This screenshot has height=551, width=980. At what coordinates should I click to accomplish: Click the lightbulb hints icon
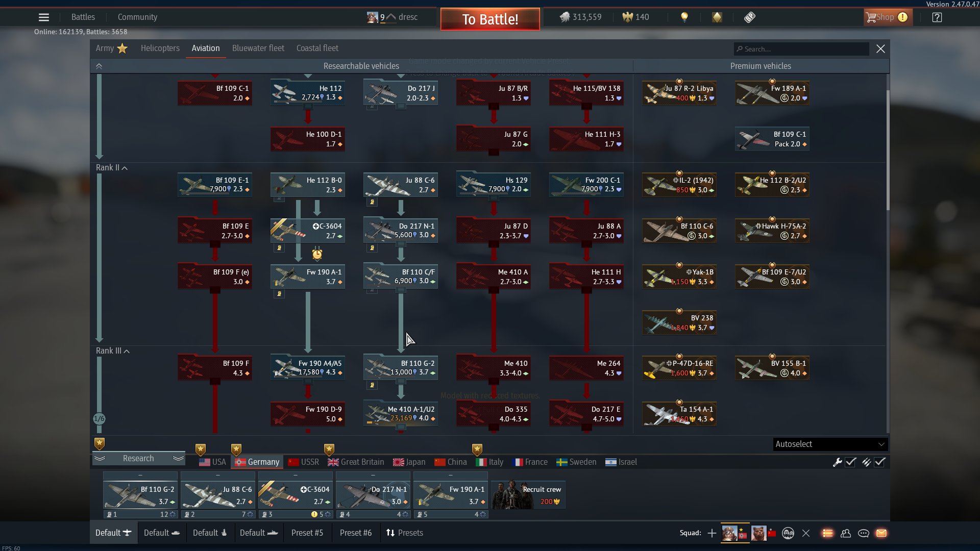[684, 17]
